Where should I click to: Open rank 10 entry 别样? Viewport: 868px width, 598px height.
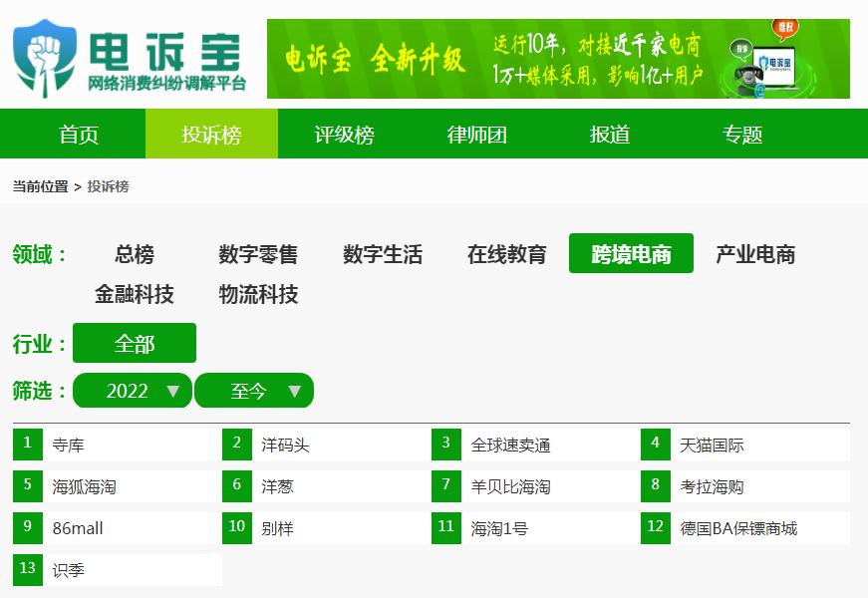point(327,528)
